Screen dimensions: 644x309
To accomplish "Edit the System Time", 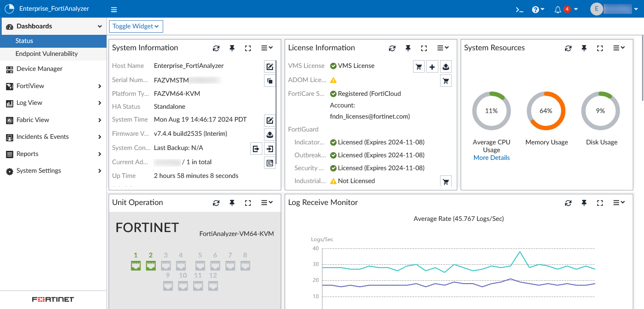I will [270, 120].
